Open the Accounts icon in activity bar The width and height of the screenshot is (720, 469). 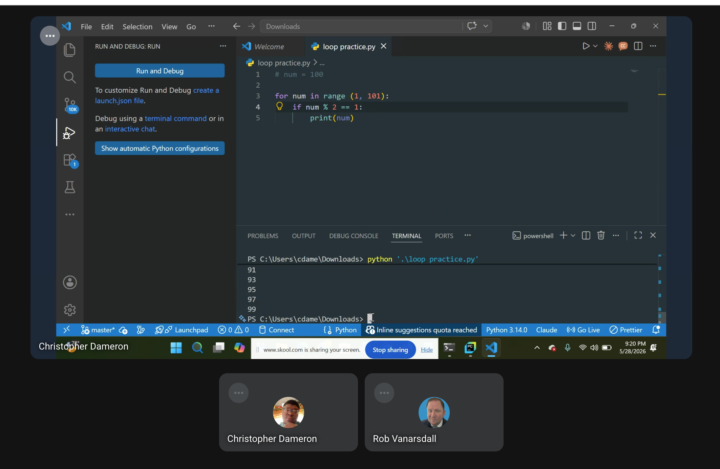[70, 282]
